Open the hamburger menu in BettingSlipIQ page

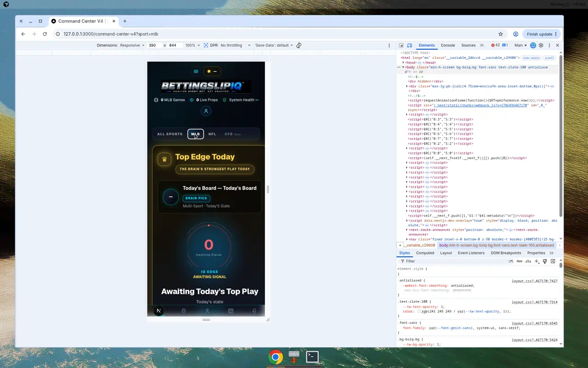[196, 71]
